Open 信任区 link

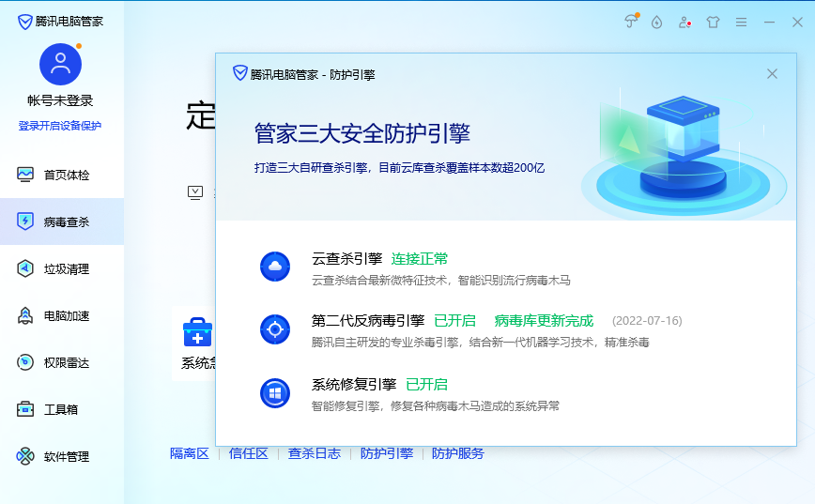[249, 453]
